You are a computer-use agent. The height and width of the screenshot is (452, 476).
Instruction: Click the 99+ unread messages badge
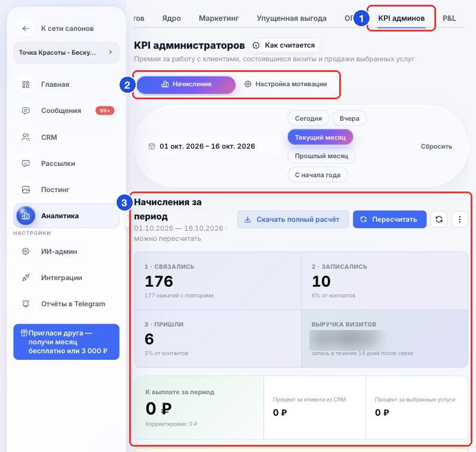point(105,111)
